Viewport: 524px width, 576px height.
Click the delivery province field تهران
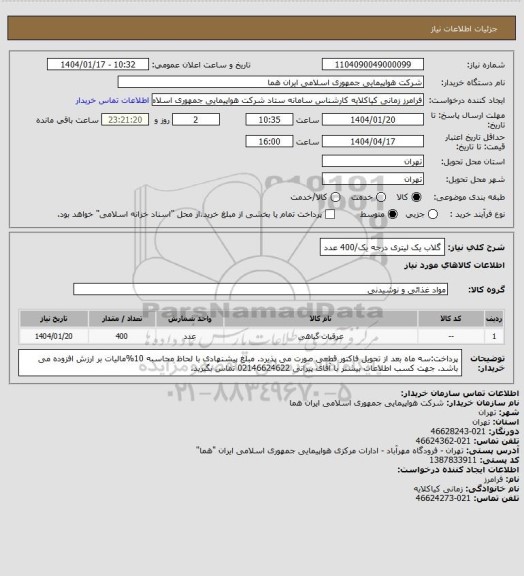373,161
